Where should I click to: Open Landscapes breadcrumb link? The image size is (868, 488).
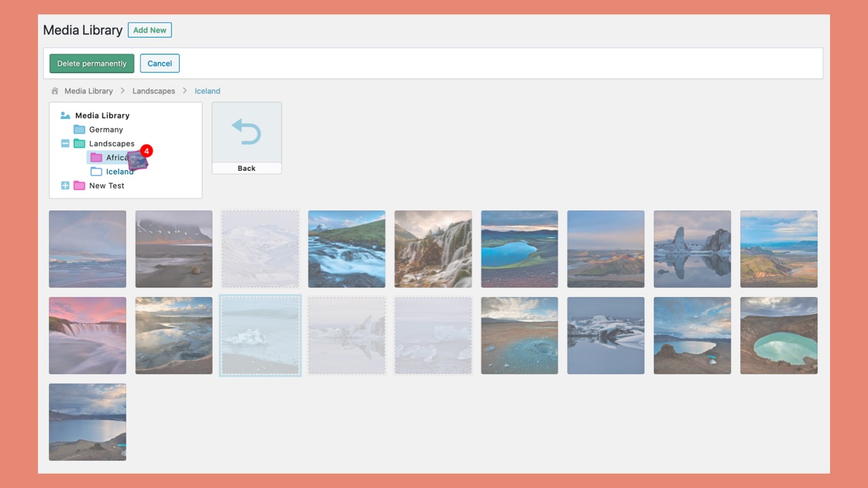(x=154, y=91)
